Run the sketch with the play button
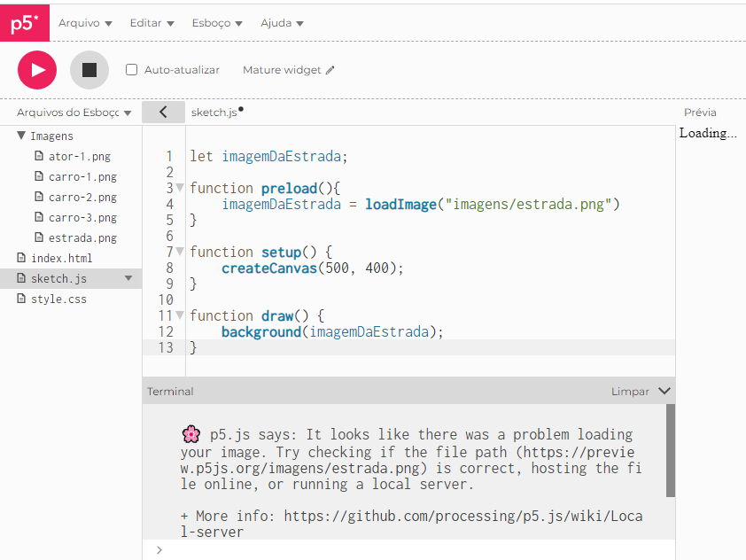Image resolution: width=746 pixels, height=560 pixels. coord(37,70)
